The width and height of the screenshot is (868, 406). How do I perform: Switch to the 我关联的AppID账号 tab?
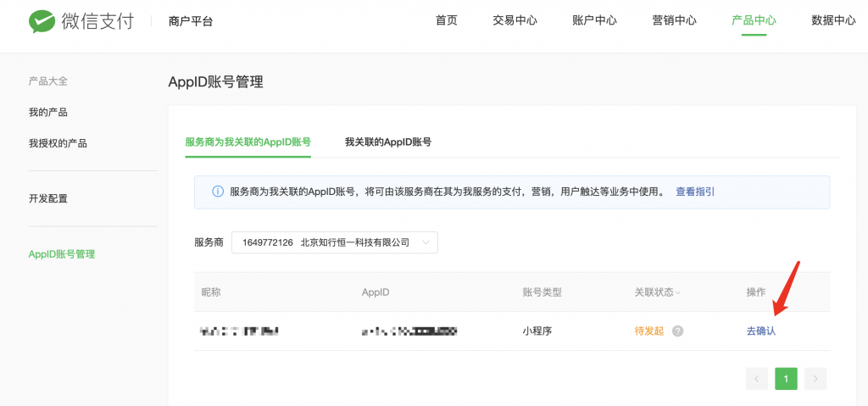coord(387,142)
